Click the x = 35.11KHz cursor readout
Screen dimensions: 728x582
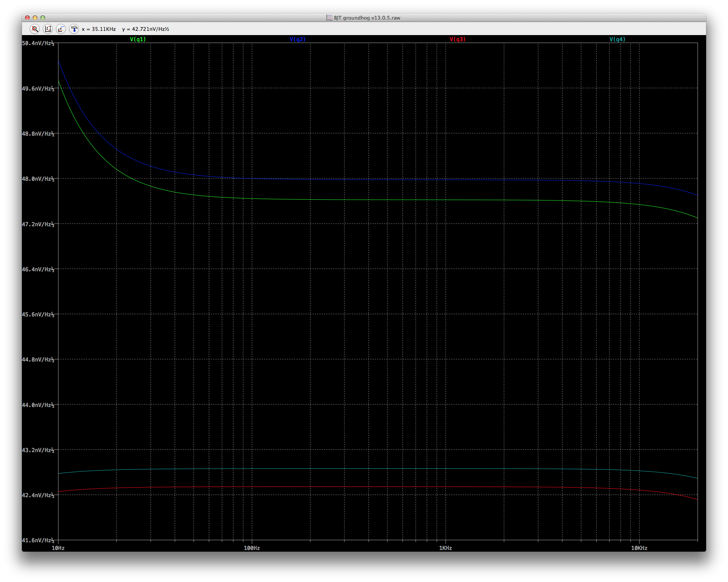99,29
